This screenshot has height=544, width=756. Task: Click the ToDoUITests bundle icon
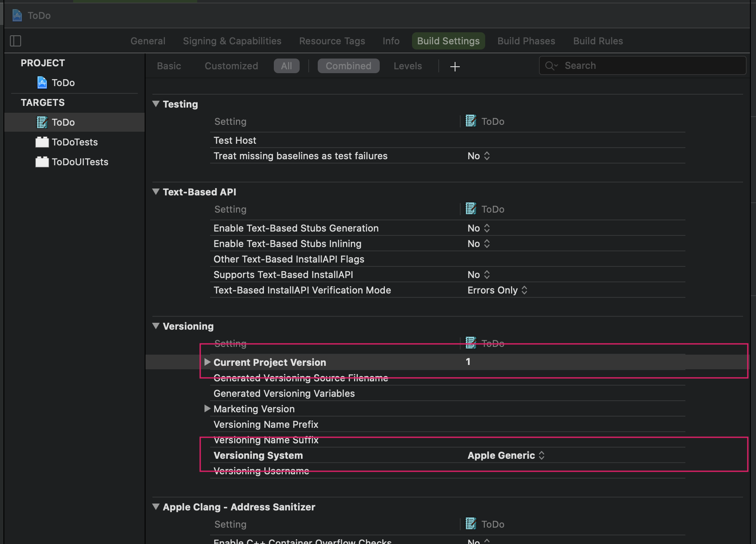42,162
